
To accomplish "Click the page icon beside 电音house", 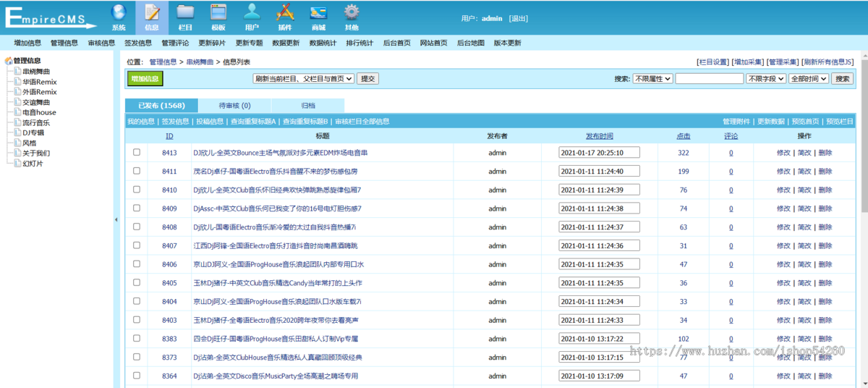I will click(x=17, y=112).
